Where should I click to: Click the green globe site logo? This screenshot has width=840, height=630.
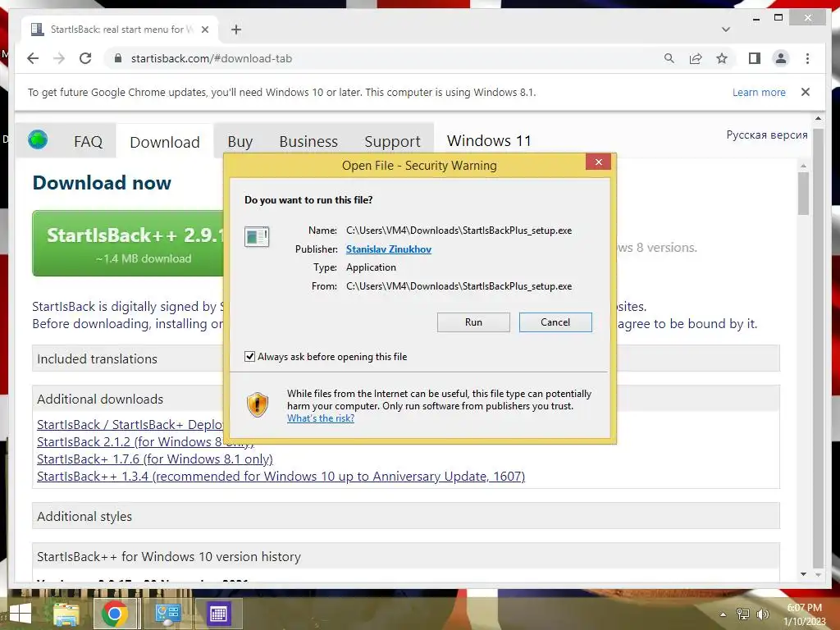[x=38, y=139]
